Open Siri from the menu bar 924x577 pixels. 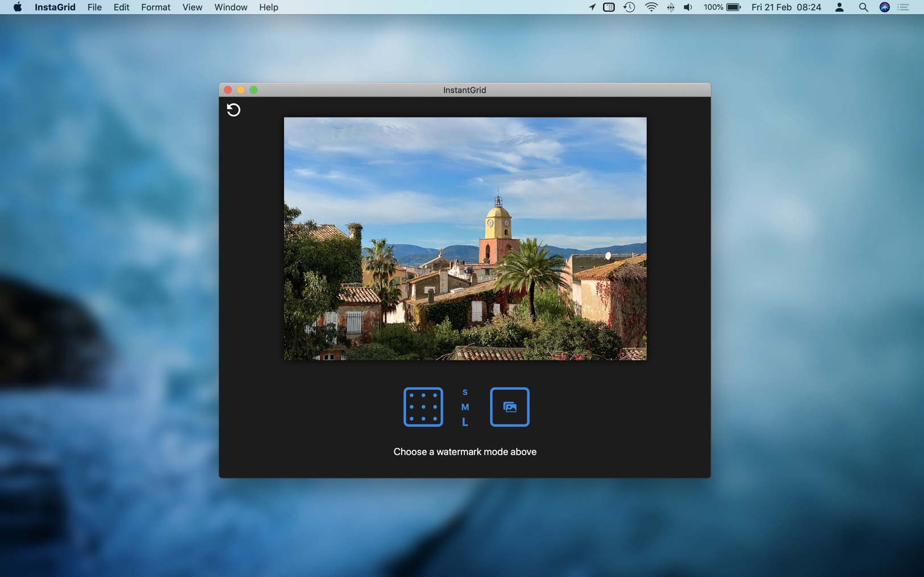(x=884, y=7)
